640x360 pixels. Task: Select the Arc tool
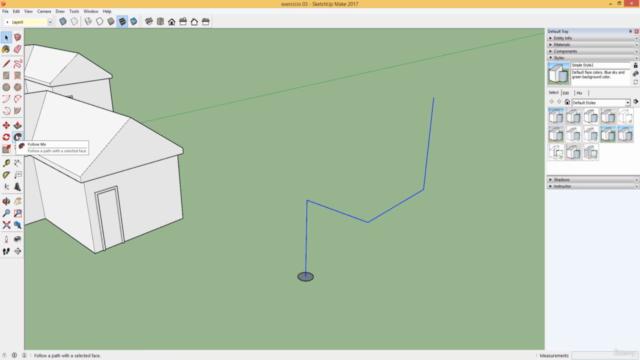pyautogui.click(x=6, y=99)
